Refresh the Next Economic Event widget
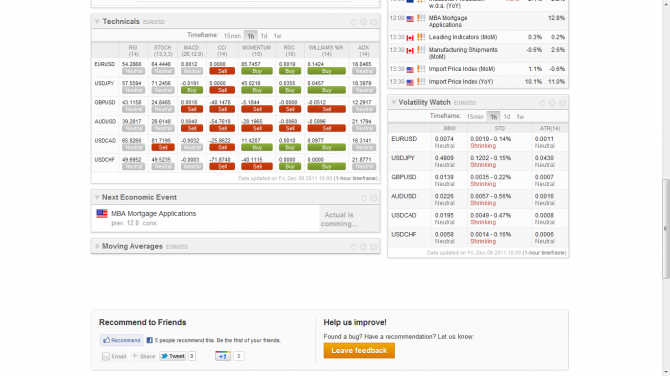This screenshot has height=376, width=670. 364,198
